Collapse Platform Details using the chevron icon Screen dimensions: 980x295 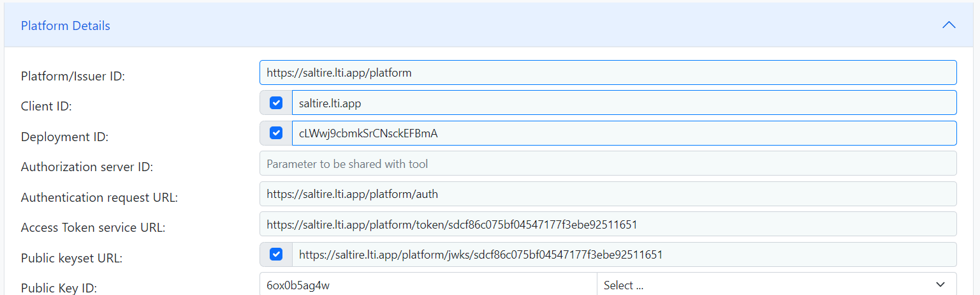(949, 26)
